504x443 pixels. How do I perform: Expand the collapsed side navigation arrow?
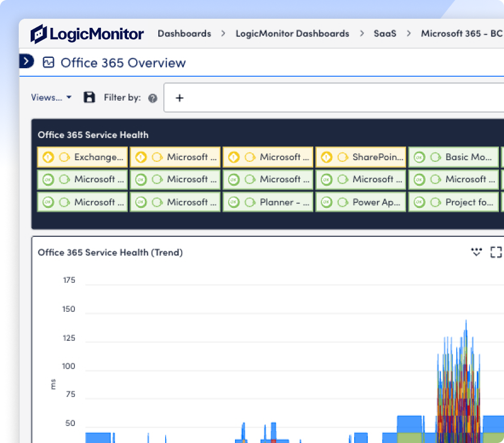click(x=26, y=61)
